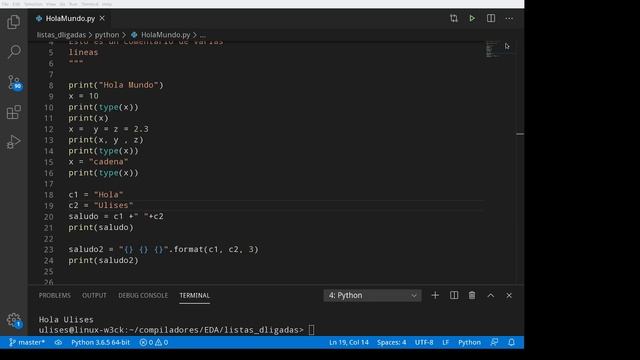640x360 pixels.
Task: Click code line print("Hola Mundo")
Action: 116,85
